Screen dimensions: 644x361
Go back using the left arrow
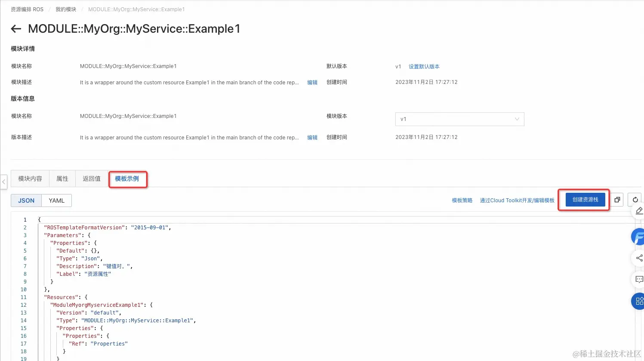tap(16, 29)
